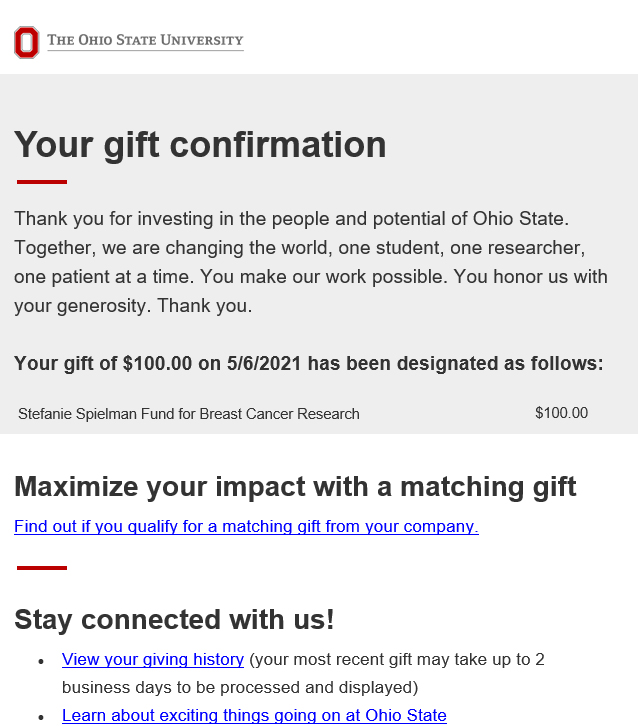Click the bullet beside Learn about exciting things

pos(41,716)
